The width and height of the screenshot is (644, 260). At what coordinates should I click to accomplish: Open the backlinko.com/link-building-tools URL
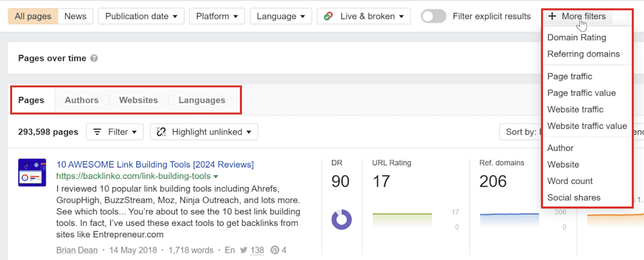pos(133,176)
